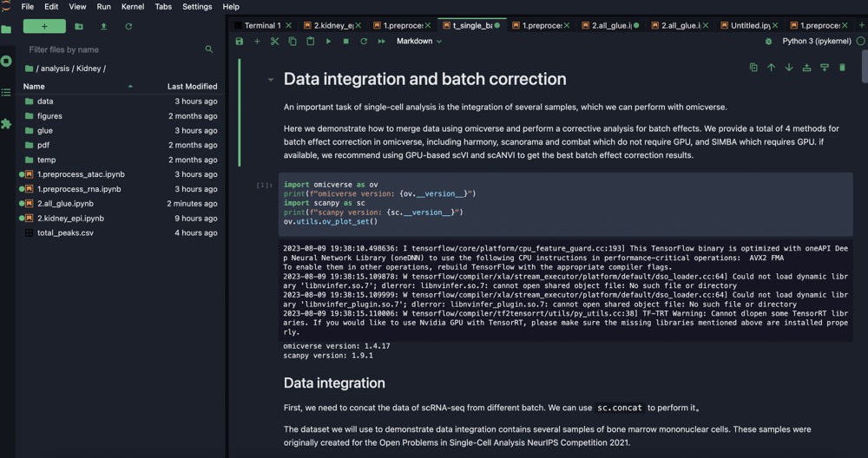Click inside the import omicverse code cell

[565, 204]
